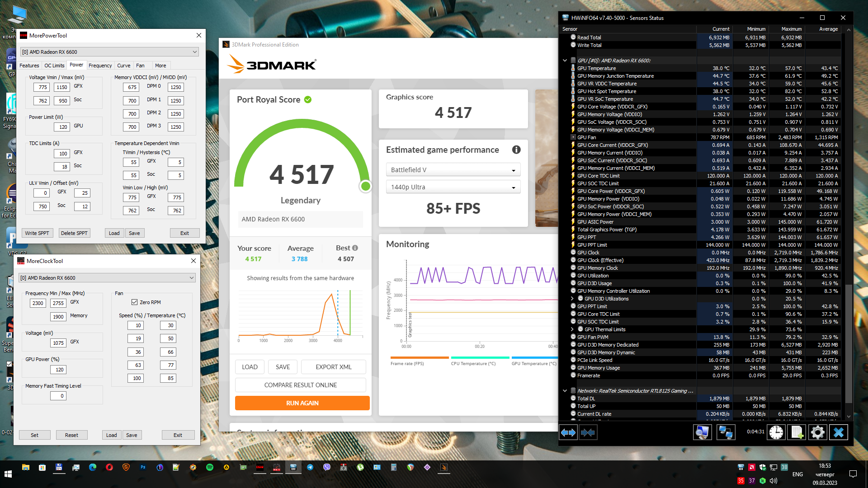The image size is (868, 488).
Task: Open MorePowerTool GPU selection dropdown
Action: pos(109,52)
